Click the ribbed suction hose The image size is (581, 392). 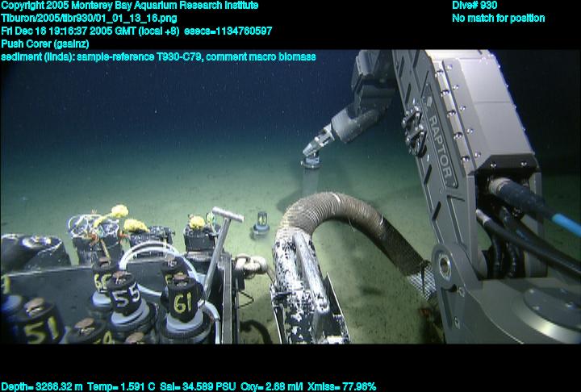(x=352, y=231)
